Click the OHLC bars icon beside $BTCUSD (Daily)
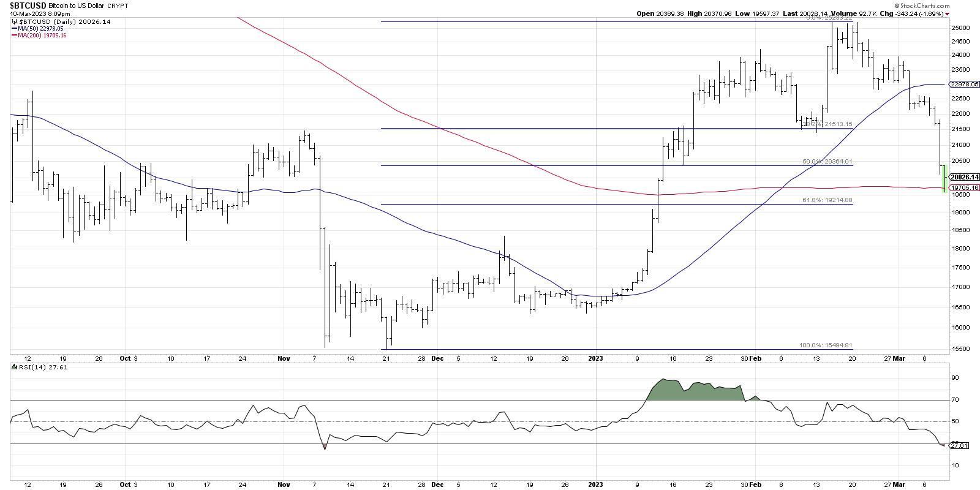Viewport: 980px width, 490px height. (13, 21)
